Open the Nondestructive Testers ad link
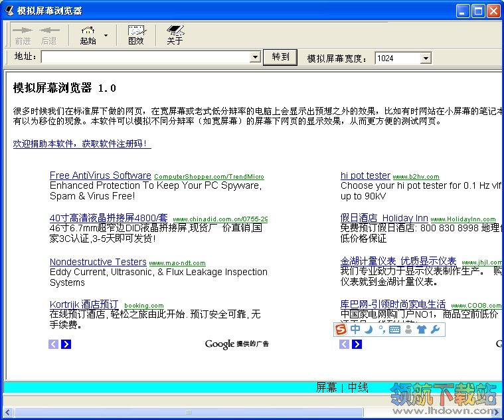504x420 pixels. pyautogui.click(x=98, y=262)
